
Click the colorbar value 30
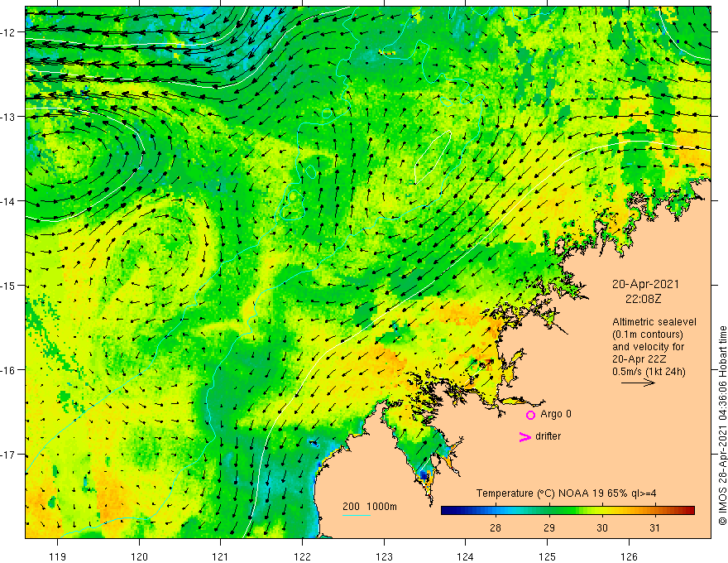601,528
